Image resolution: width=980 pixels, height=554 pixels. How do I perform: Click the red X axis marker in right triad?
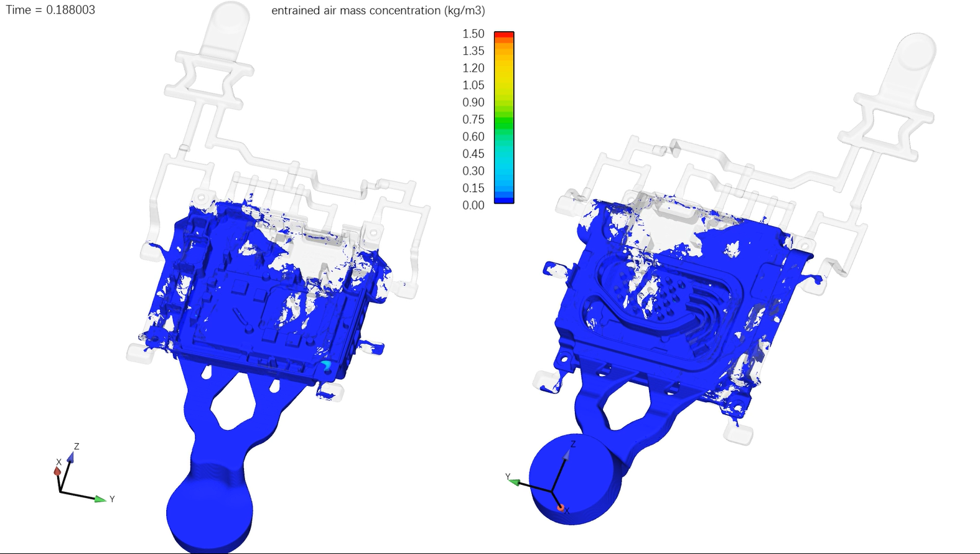pyautogui.click(x=561, y=508)
